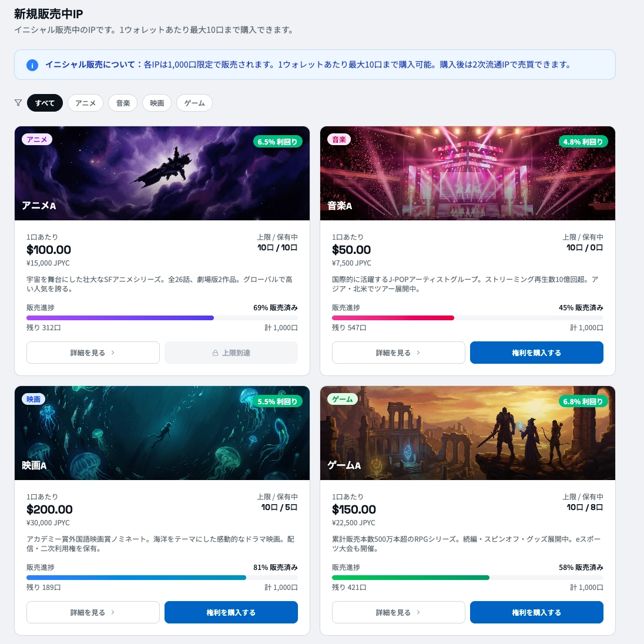Screen dimensions: 644x644
Task: Click the 4.8% 利回り yield badge
Action: click(x=583, y=142)
